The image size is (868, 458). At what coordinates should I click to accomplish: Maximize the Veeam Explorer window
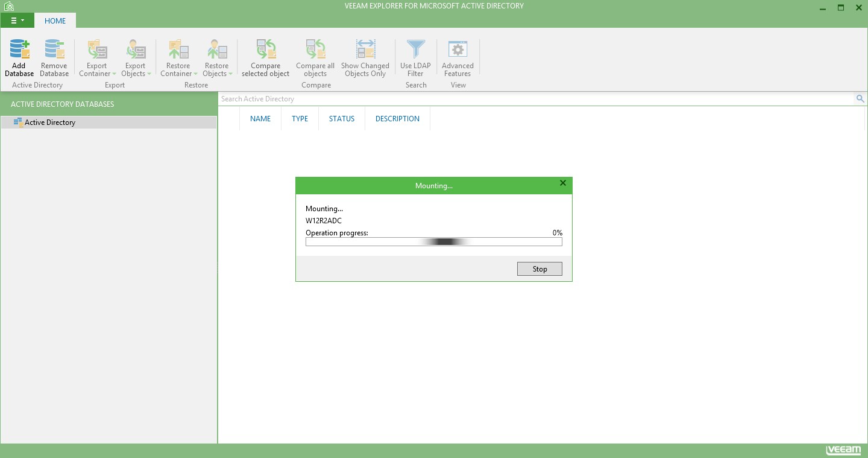click(x=841, y=8)
